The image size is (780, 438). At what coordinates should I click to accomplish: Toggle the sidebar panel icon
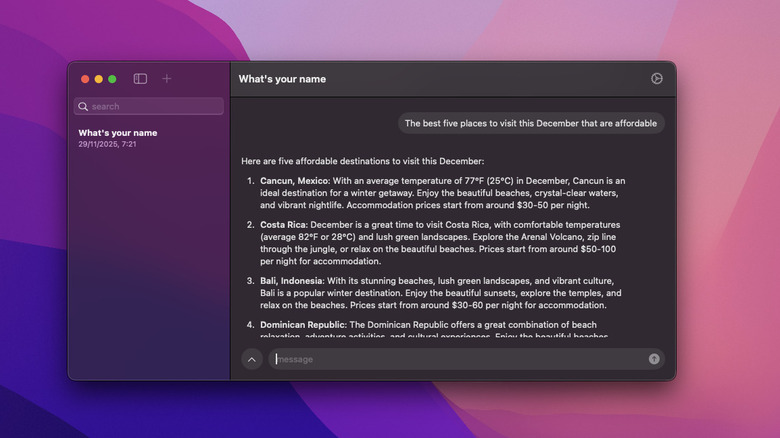click(x=140, y=79)
